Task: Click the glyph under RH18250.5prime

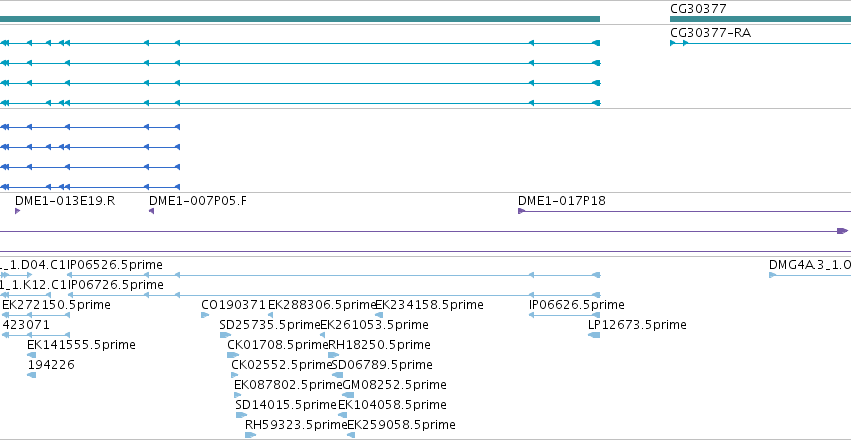Action: (x=334, y=355)
